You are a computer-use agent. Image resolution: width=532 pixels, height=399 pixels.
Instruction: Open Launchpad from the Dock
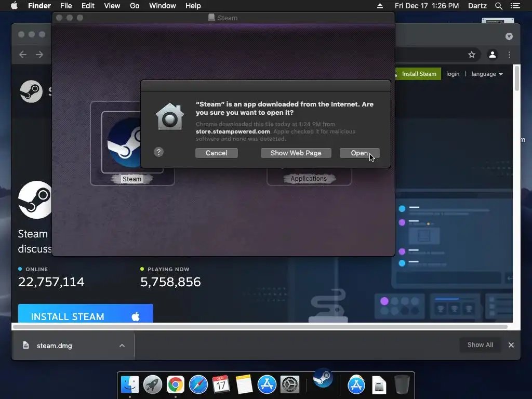click(x=153, y=385)
